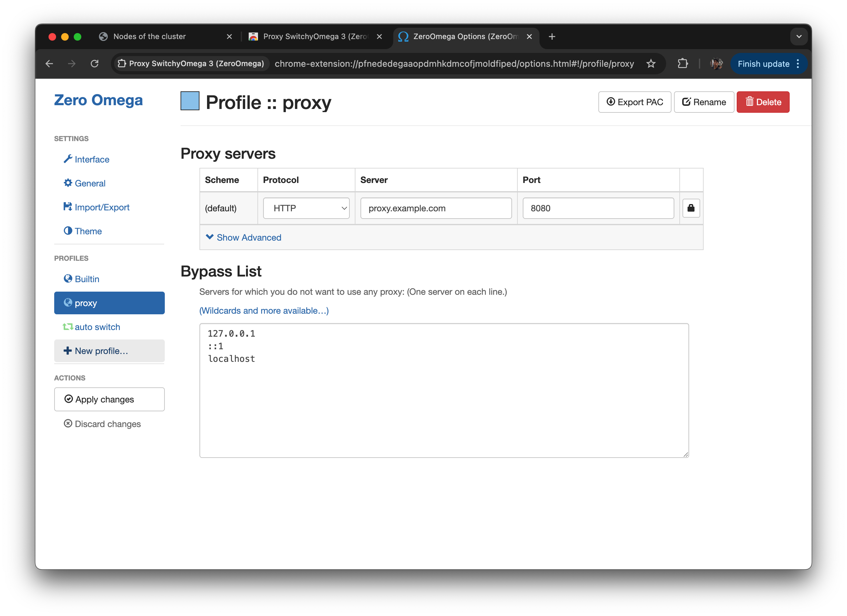This screenshot has height=616, width=847.
Task: Click the gear icon beside General
Action: 68,183
